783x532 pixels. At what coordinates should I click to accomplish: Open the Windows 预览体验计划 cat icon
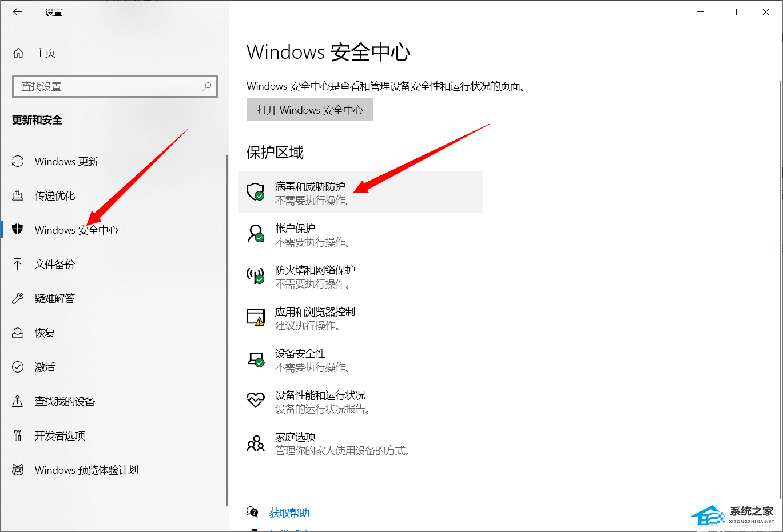pyautogui.click(x=18, y=470)
